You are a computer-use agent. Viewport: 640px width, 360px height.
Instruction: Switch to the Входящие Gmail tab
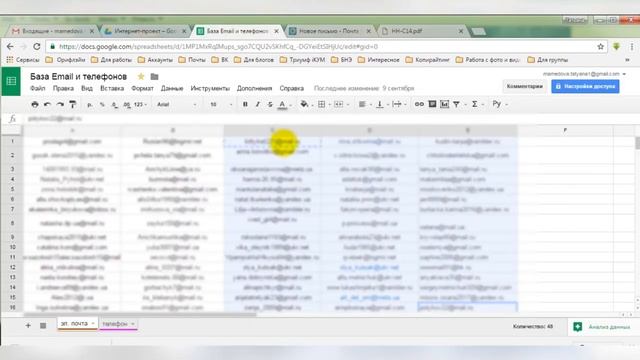tap(53, 31)
